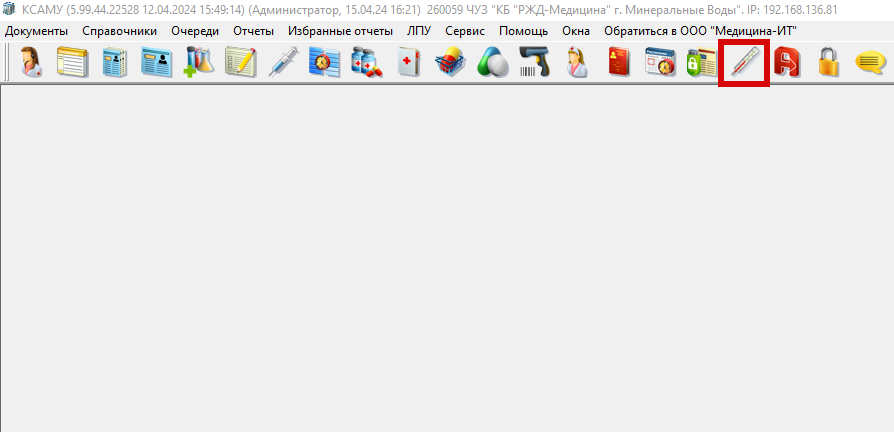Open the Документы menu

pyautogui.click(x=36, y=31)
